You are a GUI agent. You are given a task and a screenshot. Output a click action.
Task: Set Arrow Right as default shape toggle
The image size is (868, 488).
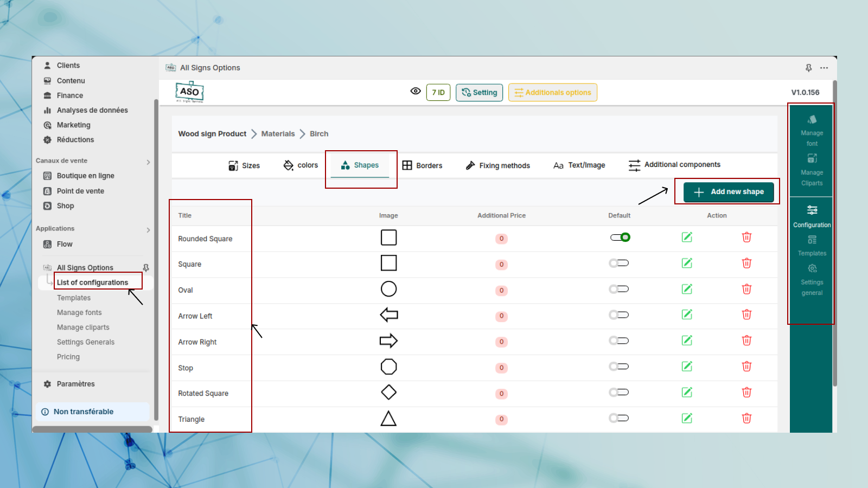618,341
